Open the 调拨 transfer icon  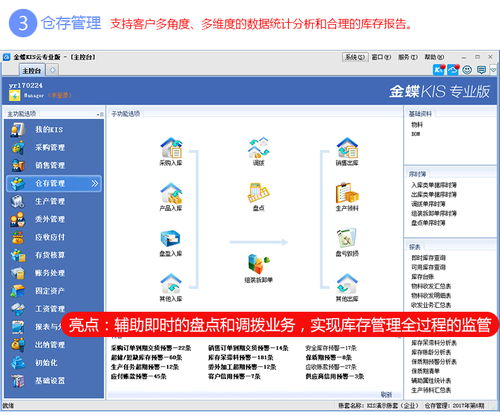point(259,151)
